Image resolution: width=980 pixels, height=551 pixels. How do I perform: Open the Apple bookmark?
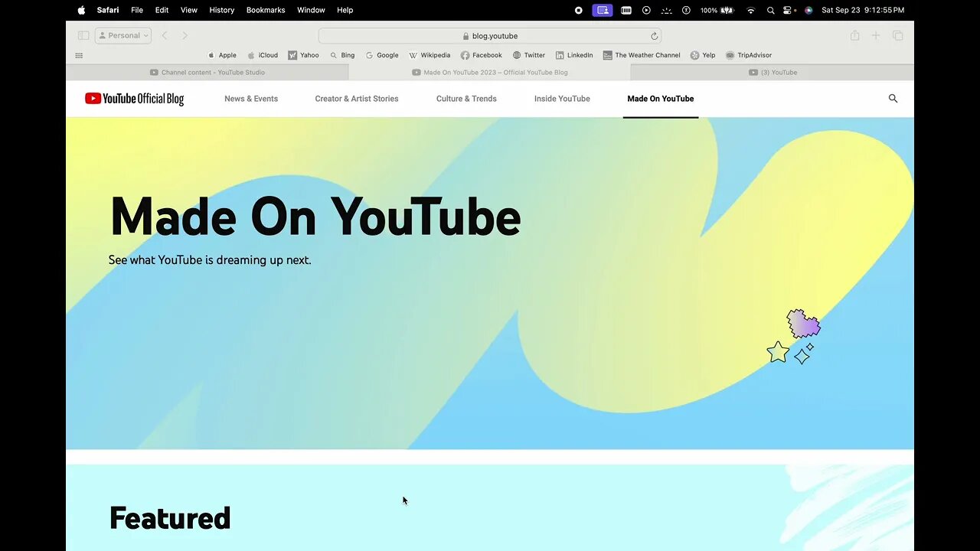222,55
